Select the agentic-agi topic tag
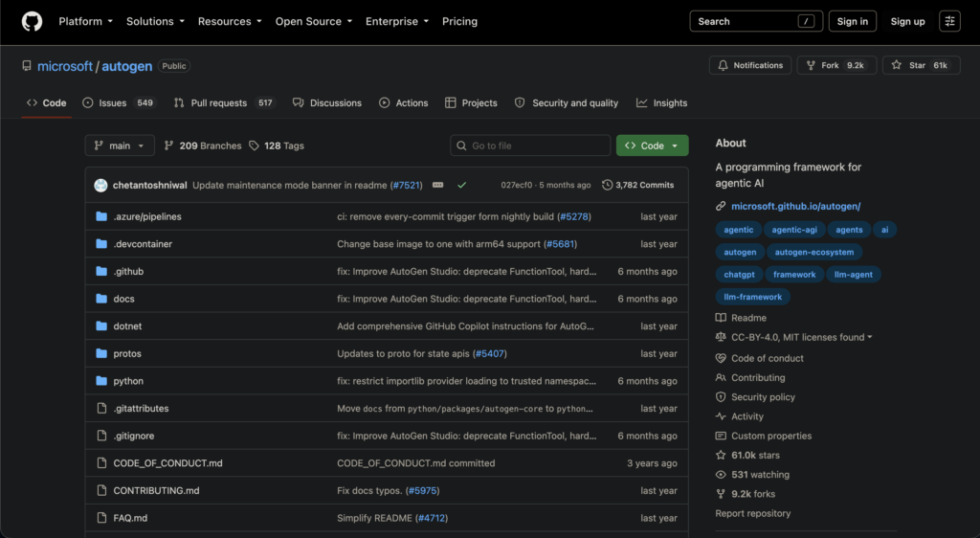Image resolution: width=980 pixels, height=538 pixels. point(793,230)
